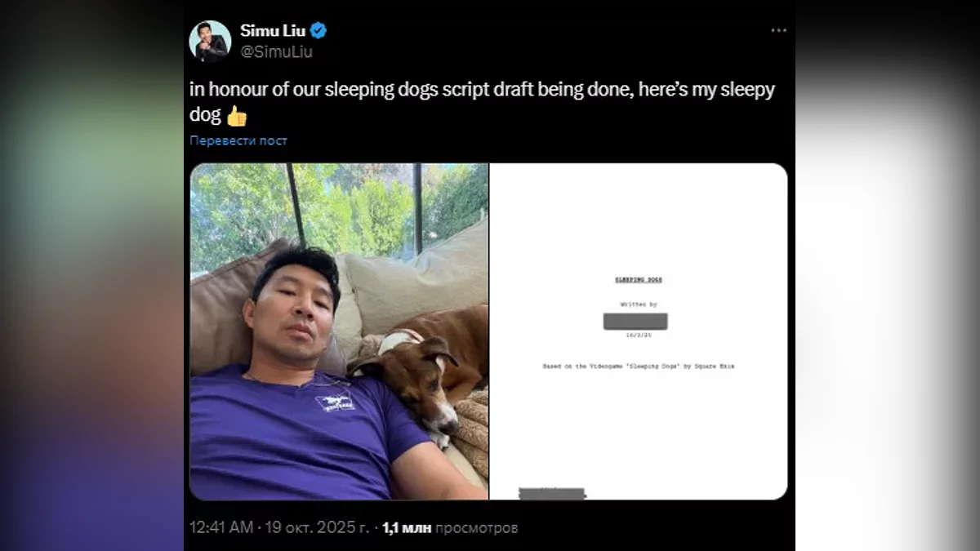
Task: Click the 'Written by' text on the script
Action: click(x=639, y=304)
